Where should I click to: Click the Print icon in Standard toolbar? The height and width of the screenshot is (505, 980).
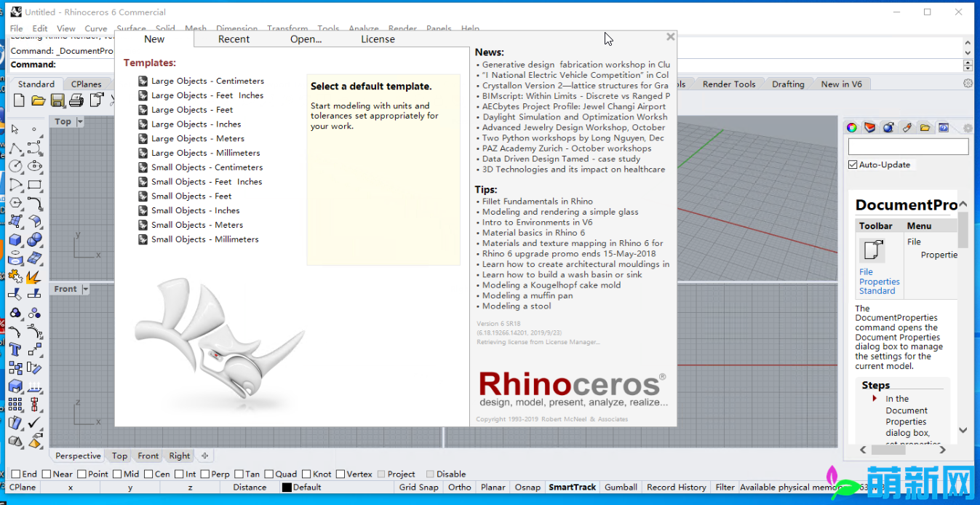(x=76, y=100)
